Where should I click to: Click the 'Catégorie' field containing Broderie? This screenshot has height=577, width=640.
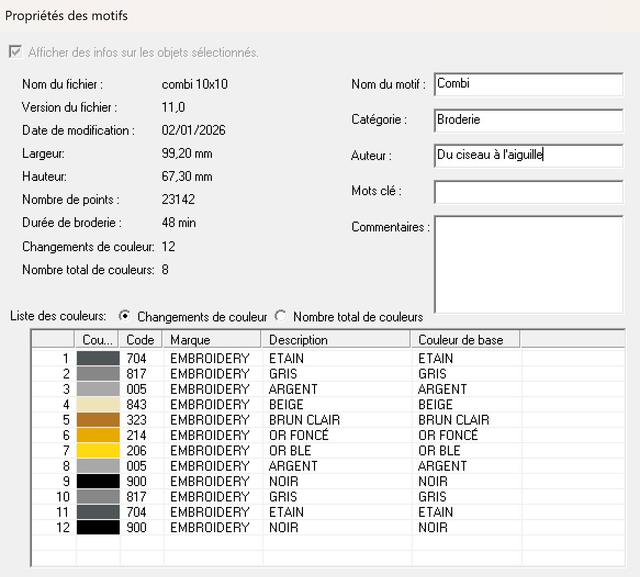click(x=528, y=120)
